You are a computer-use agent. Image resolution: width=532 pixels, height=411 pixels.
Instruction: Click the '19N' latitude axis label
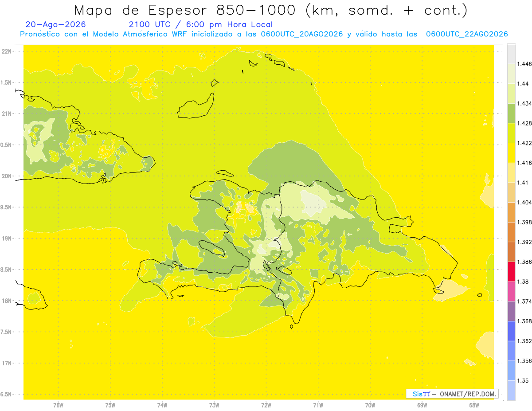(7, 239)
